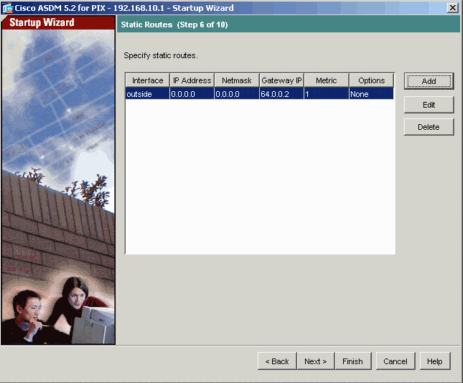
Task: Click the Finish button
Action: click(353, 361)
